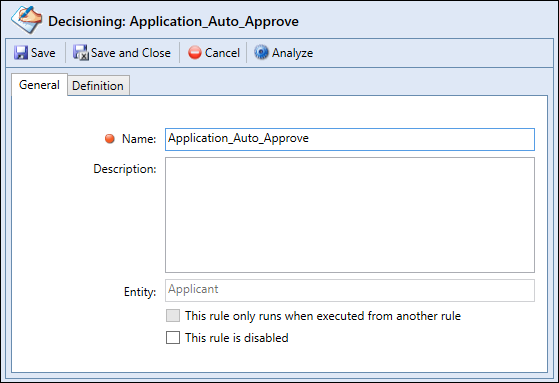The height and width of the screenshot is (383, 559).
Task: Select the General tab
Action: 39,85
